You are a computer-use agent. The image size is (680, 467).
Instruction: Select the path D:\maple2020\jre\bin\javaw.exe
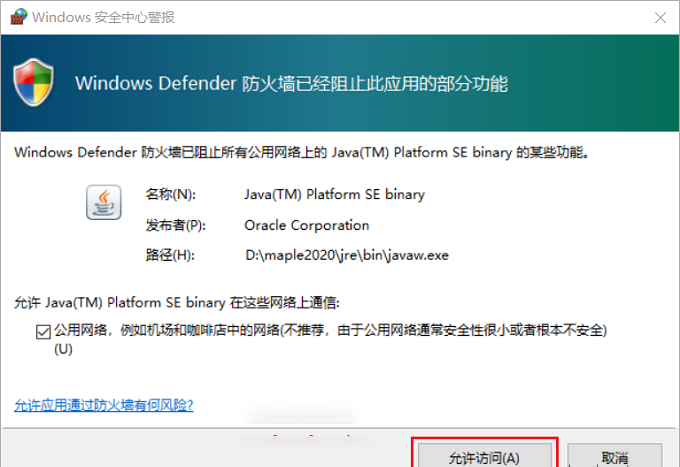coord(347,255)
